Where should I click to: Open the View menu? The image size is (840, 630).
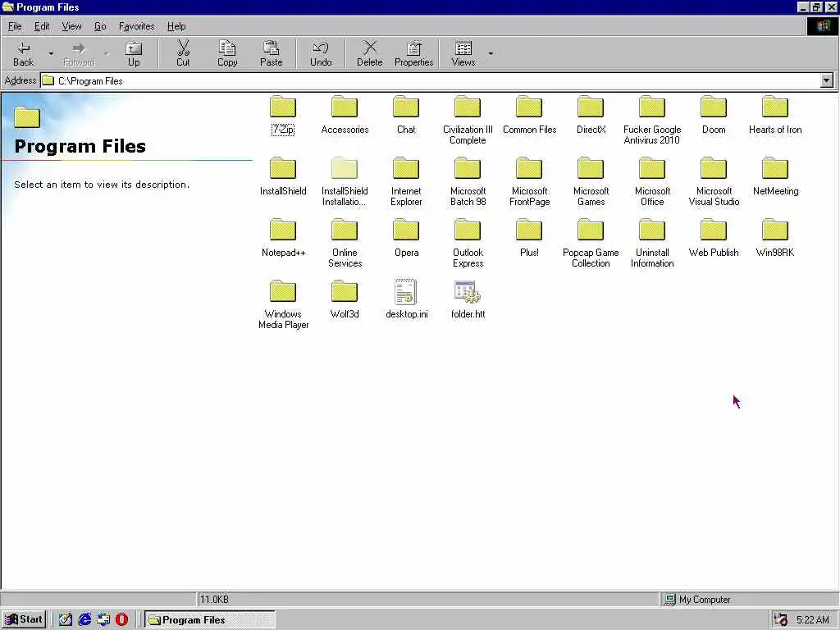pos(71,26)
